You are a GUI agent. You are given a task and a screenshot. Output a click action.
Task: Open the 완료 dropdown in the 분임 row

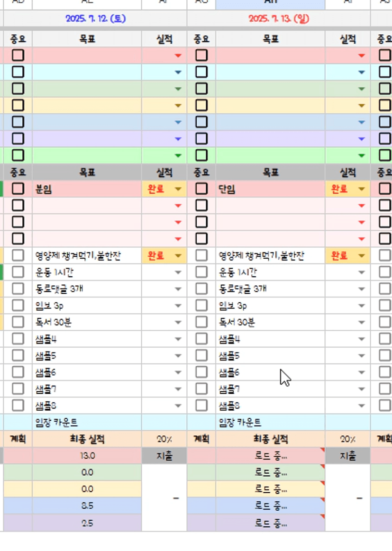178,189
